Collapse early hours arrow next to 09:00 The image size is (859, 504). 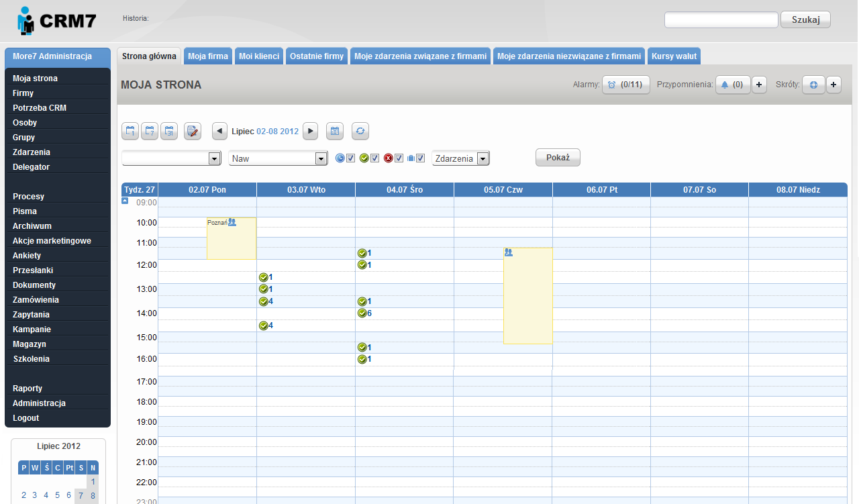(x=125, y=201)
